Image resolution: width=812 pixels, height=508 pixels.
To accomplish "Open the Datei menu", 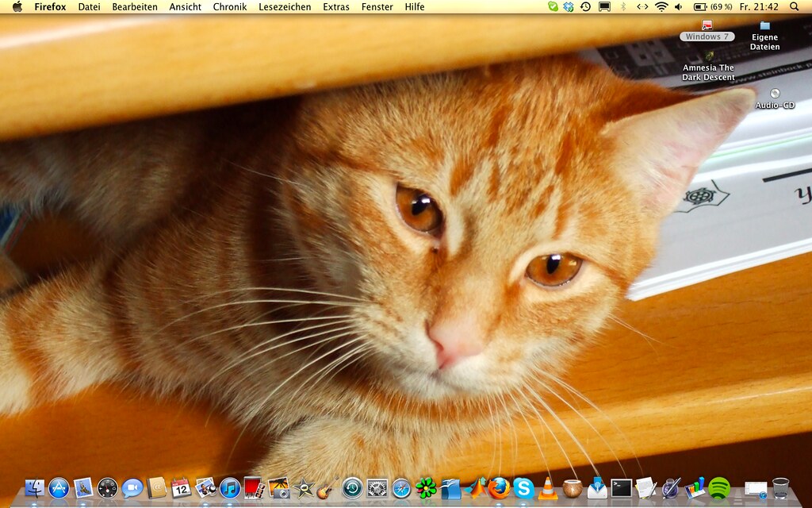I will [x=89, y=6].
